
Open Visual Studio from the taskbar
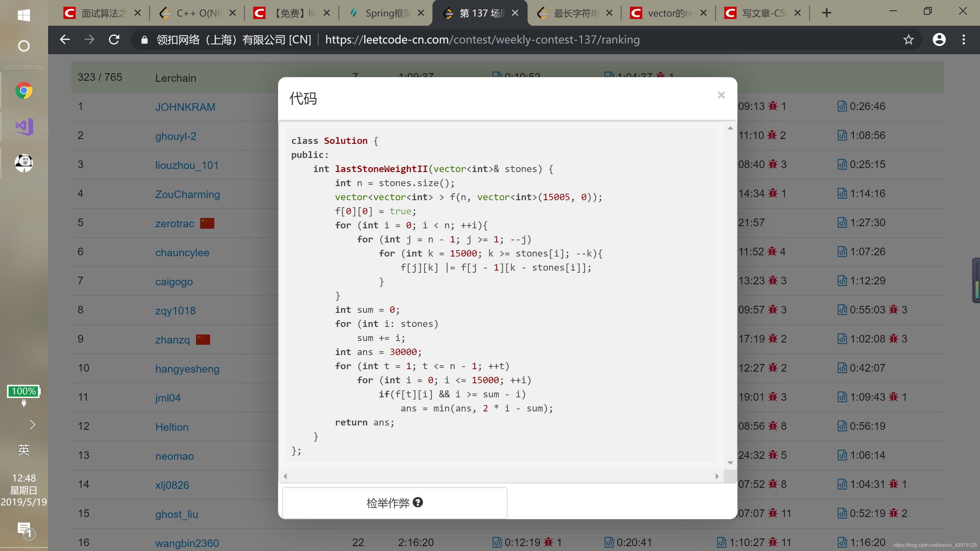click(24, 127)
